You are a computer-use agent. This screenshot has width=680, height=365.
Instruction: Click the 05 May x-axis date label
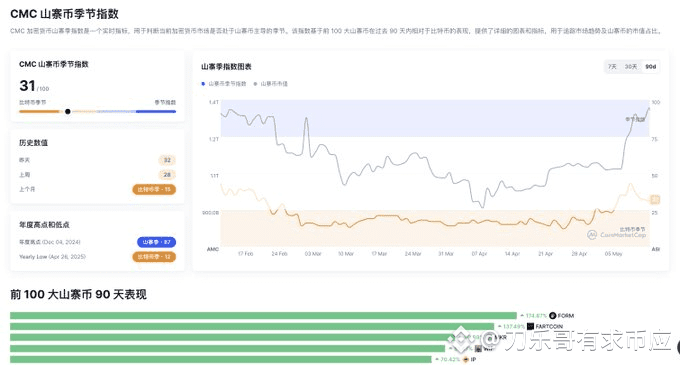[x=613, y=254]
